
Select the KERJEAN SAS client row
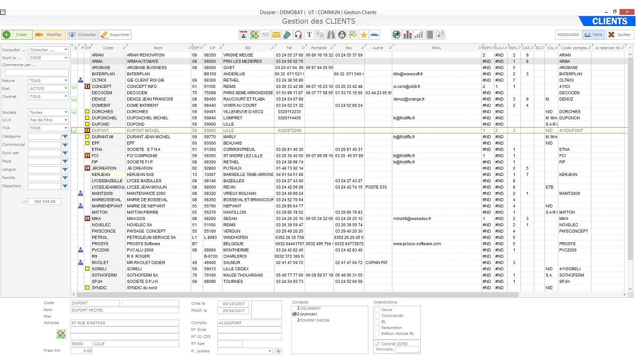click(x=349, y=174)
